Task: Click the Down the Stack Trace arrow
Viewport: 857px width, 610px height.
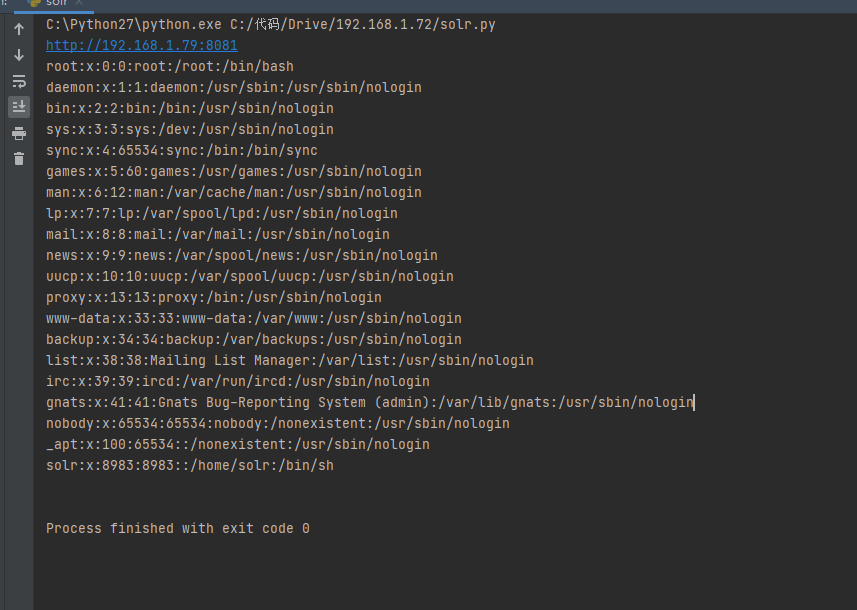Action: point(19,55)
